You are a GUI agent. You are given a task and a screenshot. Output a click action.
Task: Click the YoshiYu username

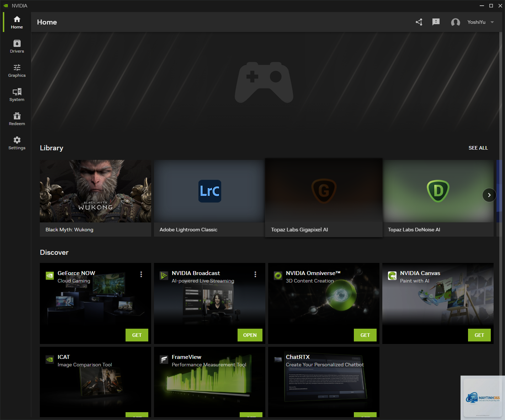tap(476, 22)
